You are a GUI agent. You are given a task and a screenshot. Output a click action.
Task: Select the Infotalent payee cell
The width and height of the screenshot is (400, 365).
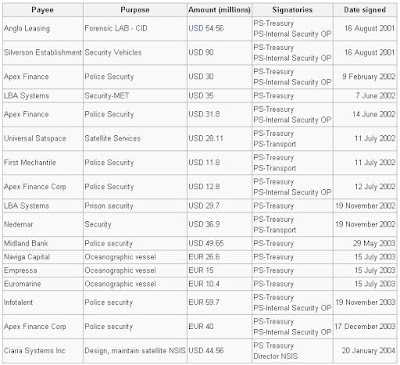[x=43, y=303]
